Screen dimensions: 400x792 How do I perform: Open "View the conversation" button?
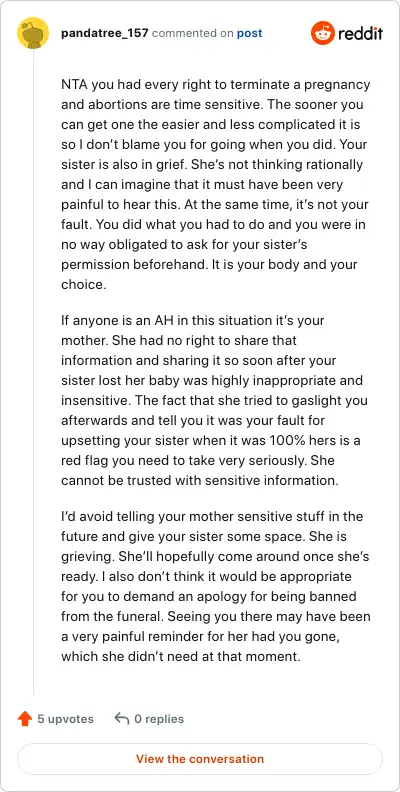[x=200, y=759]
